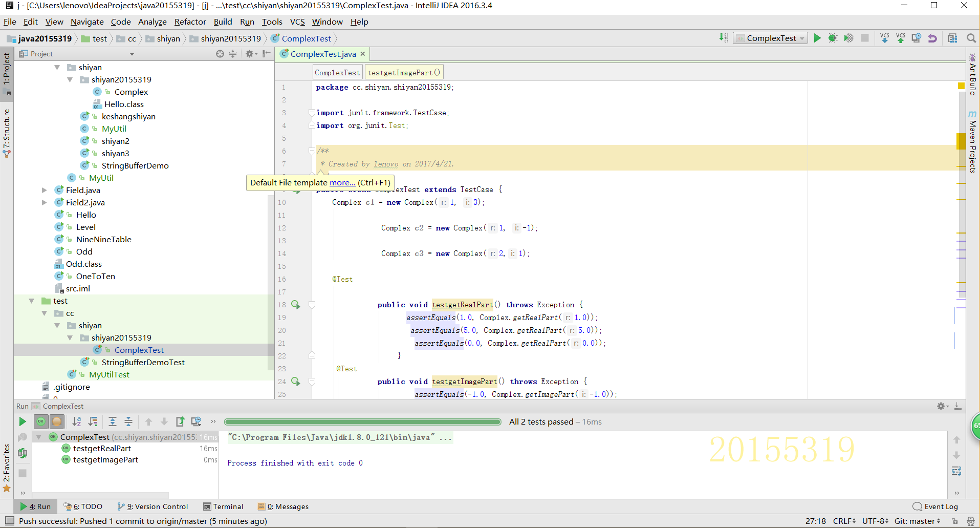Expand the Field.java node
The image size is (980, 528).
45,190
